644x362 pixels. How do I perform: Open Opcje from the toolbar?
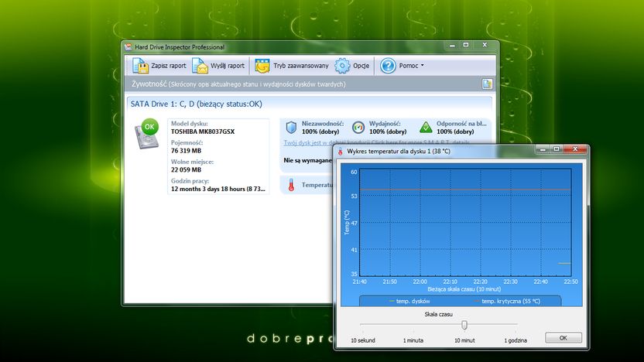pyautogui.click(x=361, y=66)
